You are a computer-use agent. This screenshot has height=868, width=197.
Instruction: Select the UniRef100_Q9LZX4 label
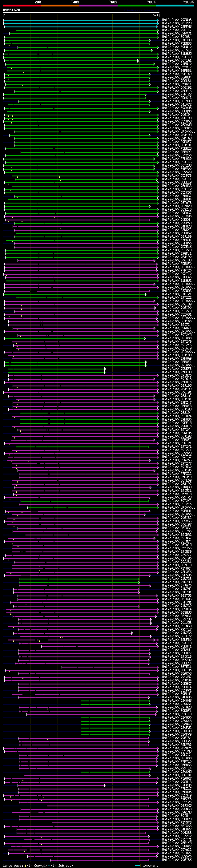(x=177, y=755)
